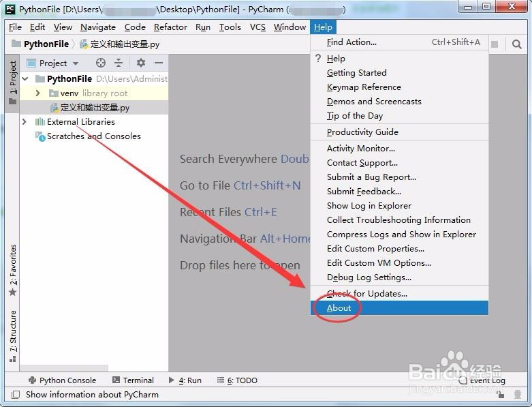The height and width of the screenshot is (407, 532).
Task: Open the Event Log
Action: point(482,380)
